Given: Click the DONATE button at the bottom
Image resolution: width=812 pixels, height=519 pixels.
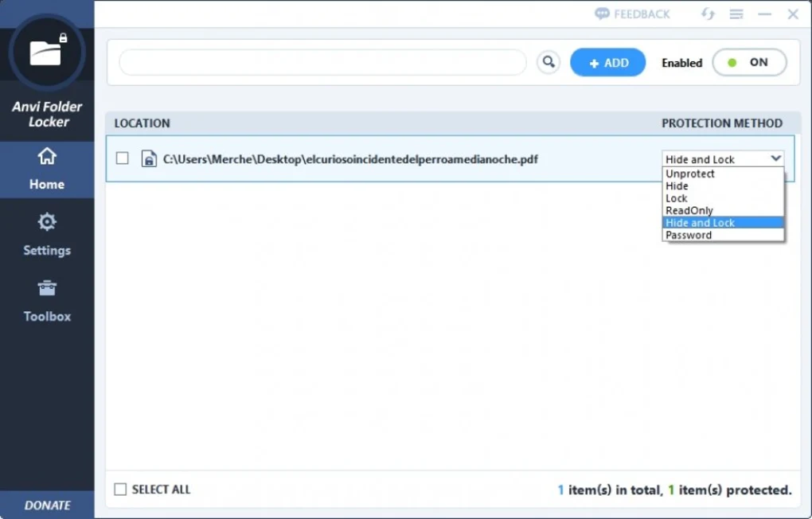Looking at the screenshot, I should pos(46,505).
